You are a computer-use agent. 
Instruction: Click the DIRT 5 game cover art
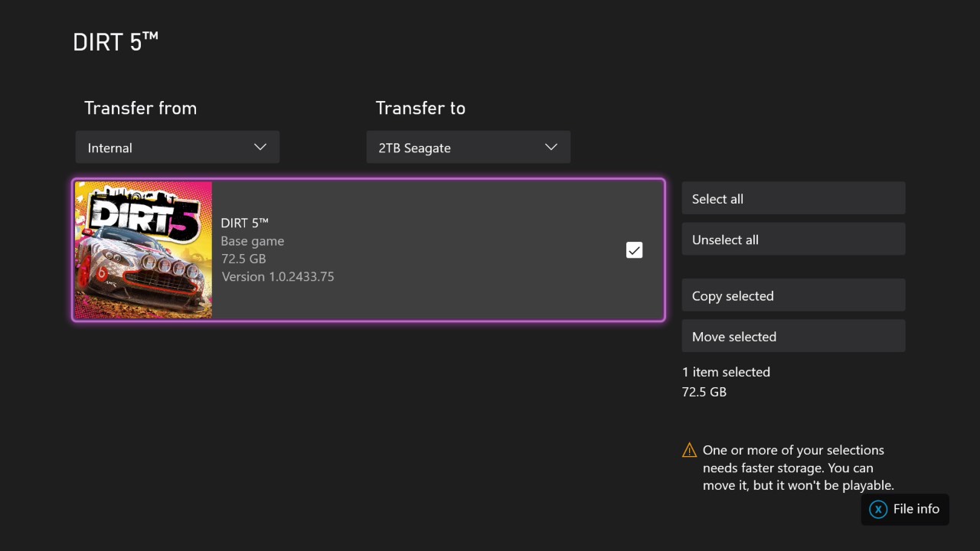click(x=143, y=250)
